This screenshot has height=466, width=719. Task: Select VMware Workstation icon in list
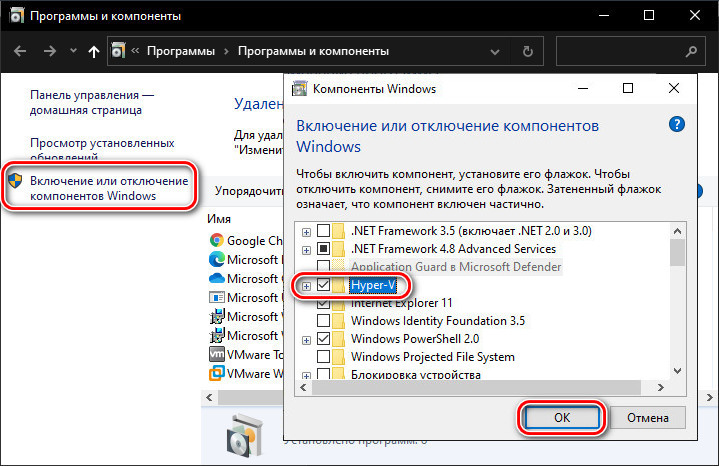(x=216, y=373)
